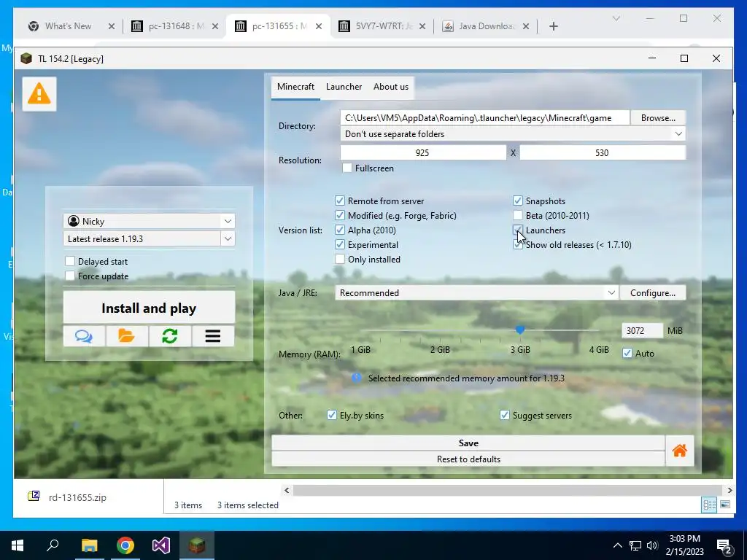Click the blue info icon by memory message

pyautogui.click(x=356, y=378)
